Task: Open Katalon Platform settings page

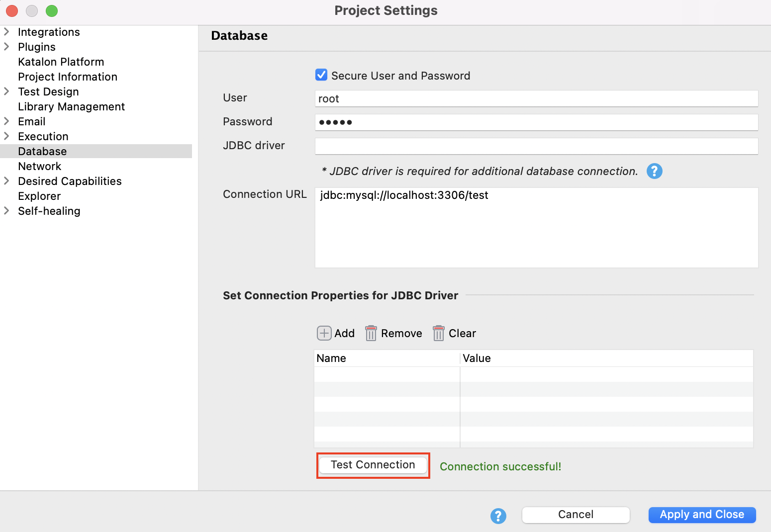Action: [61, 62]
